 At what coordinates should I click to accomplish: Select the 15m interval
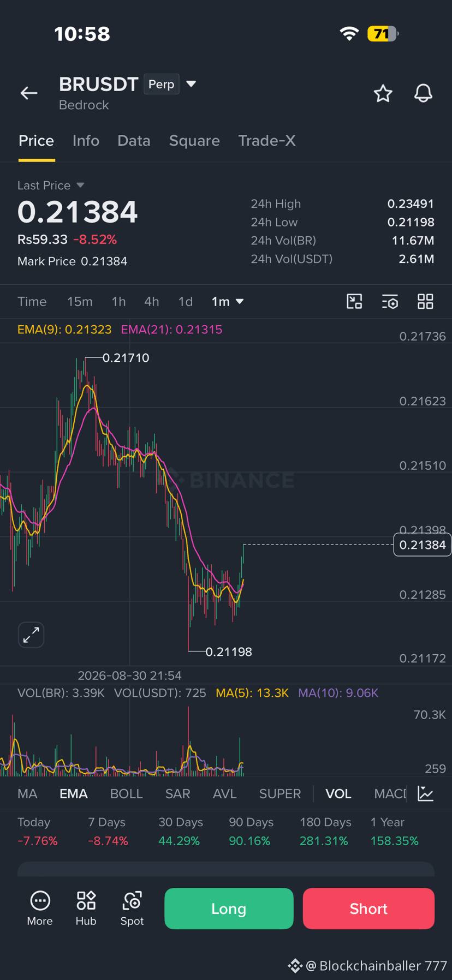80,302
